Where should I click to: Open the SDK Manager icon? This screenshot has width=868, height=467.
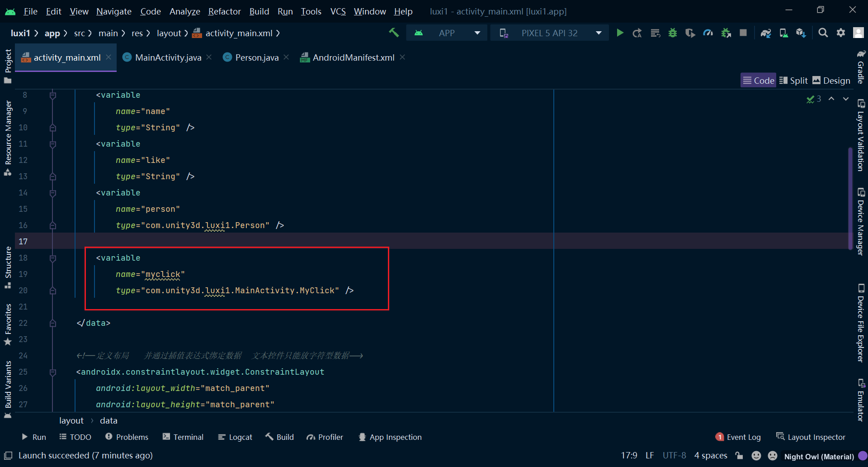[x=801, y=33]
